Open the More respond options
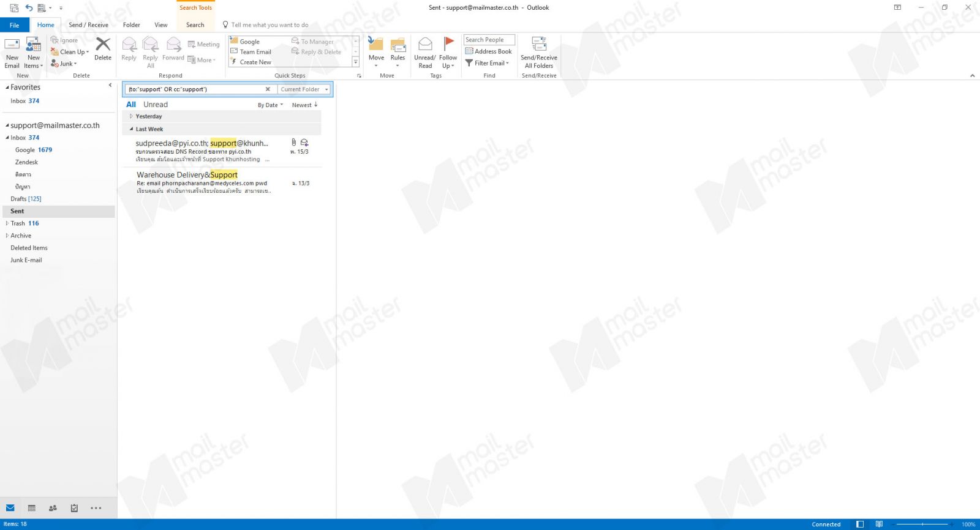The image size is (980, 530). click(x=202, y=60)
